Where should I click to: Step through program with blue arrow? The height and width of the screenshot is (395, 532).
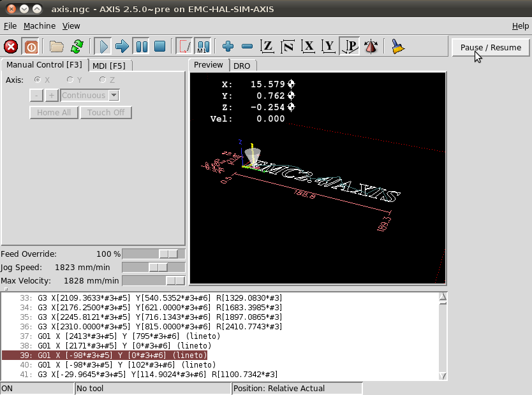pyautogui.click(x=122, y=47)
